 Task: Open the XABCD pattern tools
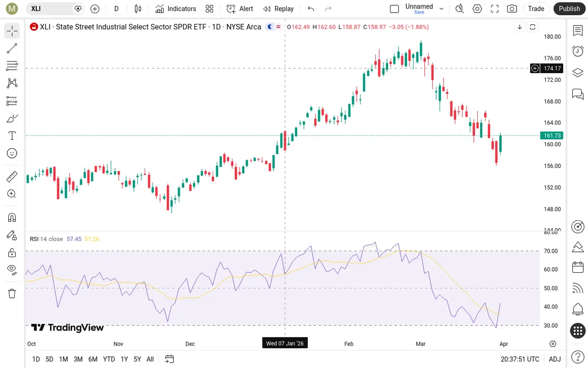click(x=12, y=83)
